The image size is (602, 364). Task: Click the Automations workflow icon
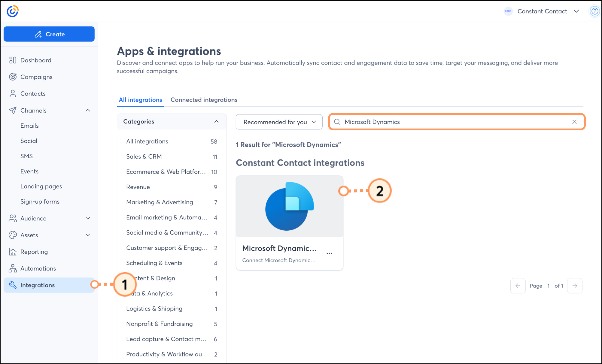13,268
